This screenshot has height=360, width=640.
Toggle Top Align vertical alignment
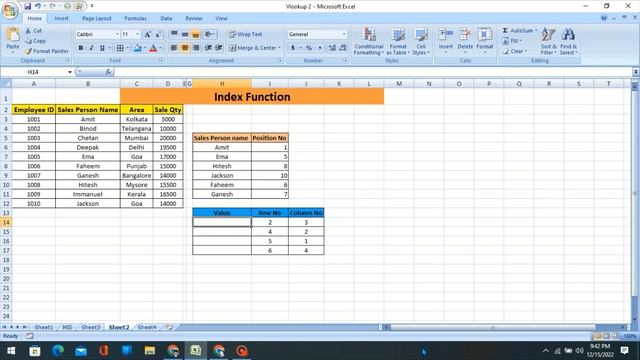click(174, 34)
